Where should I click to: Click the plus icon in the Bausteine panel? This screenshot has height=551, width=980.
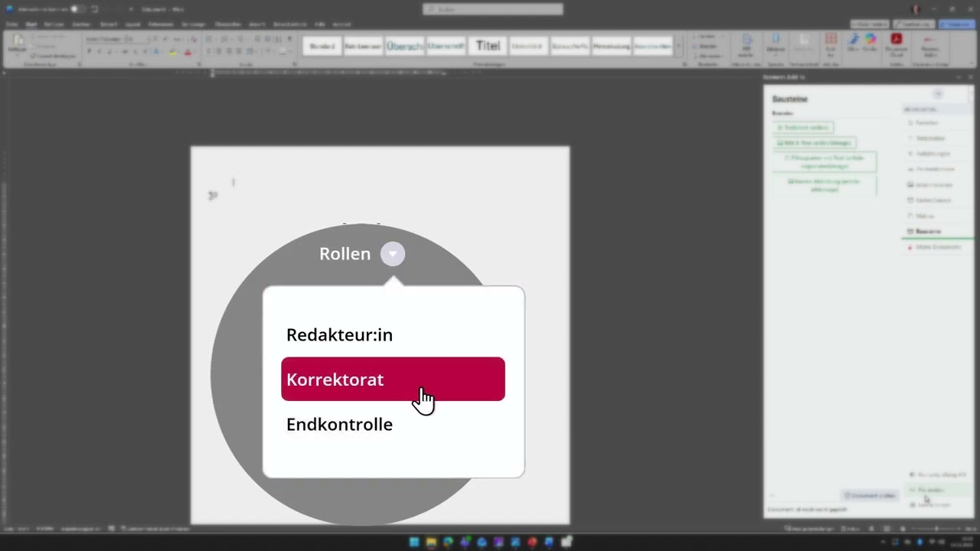937,93
